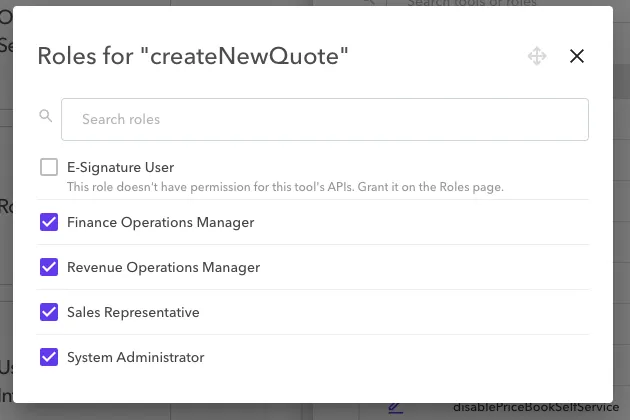
Task: Click the permission warning under E-Signature User
Action: pyautogui.click(x=285, y=187)
